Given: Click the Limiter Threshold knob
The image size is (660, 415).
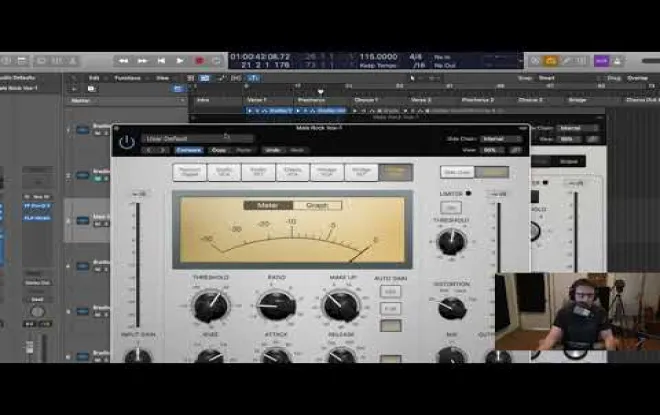Looking at the screenshot, I should click(452, 242).
